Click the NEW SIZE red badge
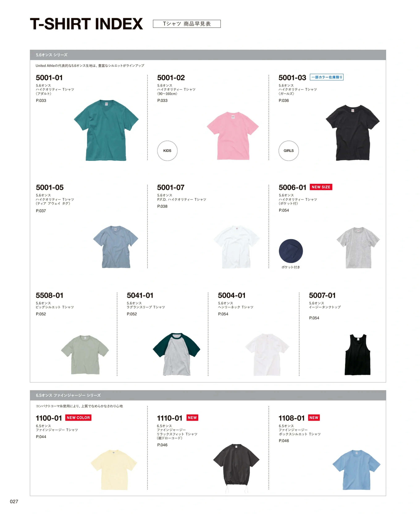The image size is (420, 514). [x=321, y=187]
